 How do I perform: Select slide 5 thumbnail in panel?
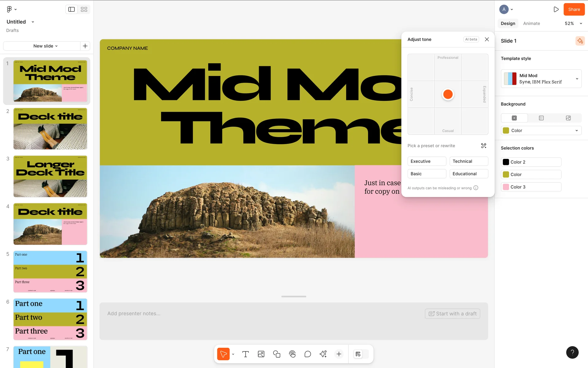click(50, 272)
